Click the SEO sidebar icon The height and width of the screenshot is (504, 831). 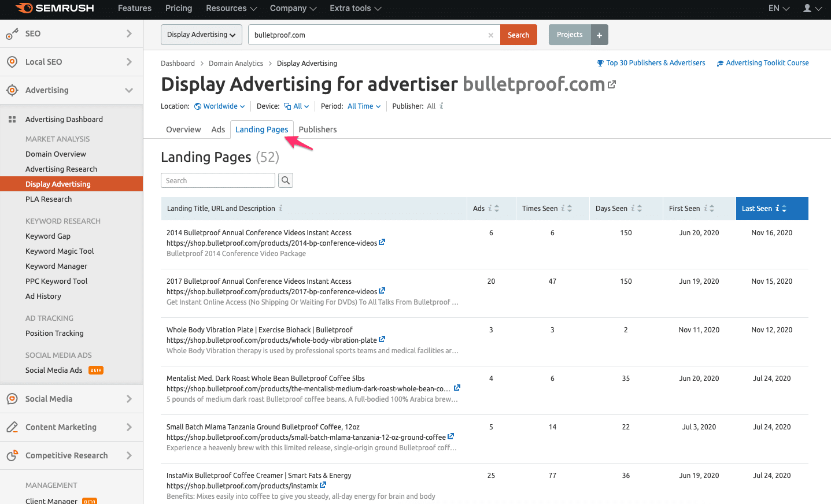[x=12, y=34]
